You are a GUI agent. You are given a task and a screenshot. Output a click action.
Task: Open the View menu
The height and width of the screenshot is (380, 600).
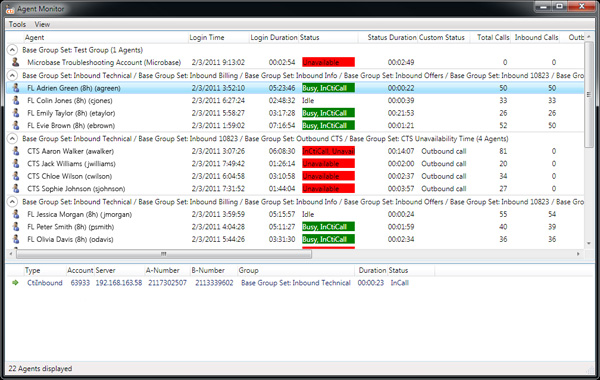[42, 24]
